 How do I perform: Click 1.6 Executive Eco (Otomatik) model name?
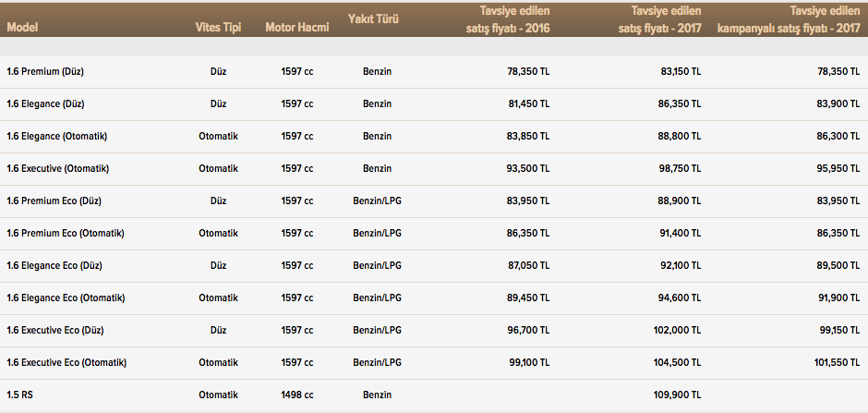(66, 362)
